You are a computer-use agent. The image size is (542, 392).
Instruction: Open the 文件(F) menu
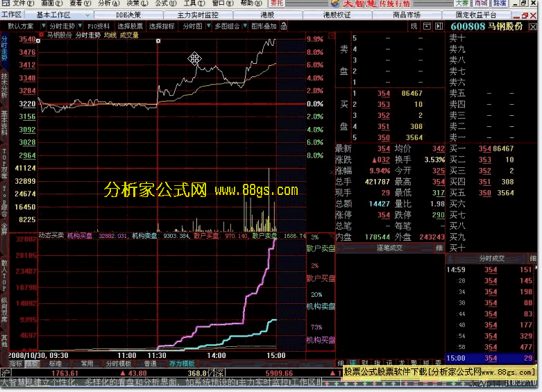point(24,3)
